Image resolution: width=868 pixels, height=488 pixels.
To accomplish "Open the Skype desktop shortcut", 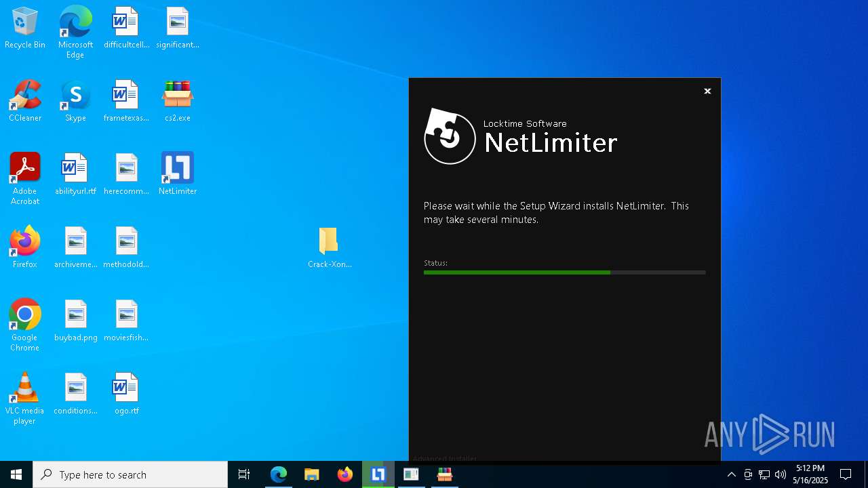I will click(75, 102).
